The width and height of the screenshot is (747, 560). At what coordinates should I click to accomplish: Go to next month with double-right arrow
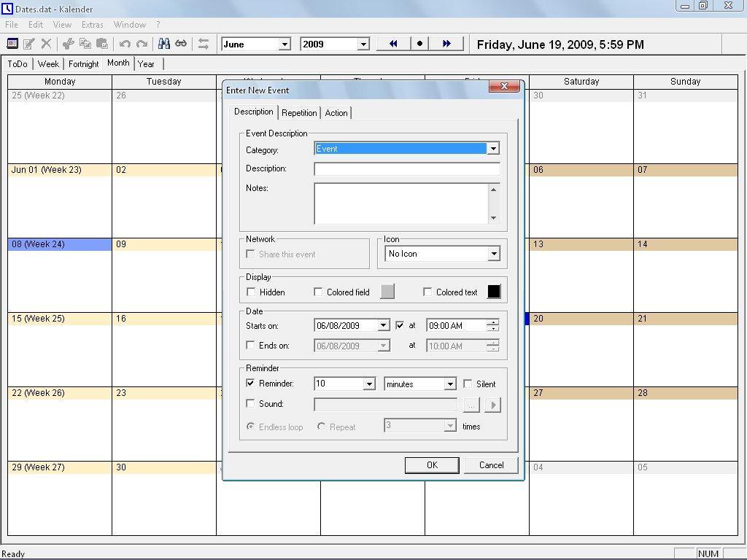[x=446, y=44]
